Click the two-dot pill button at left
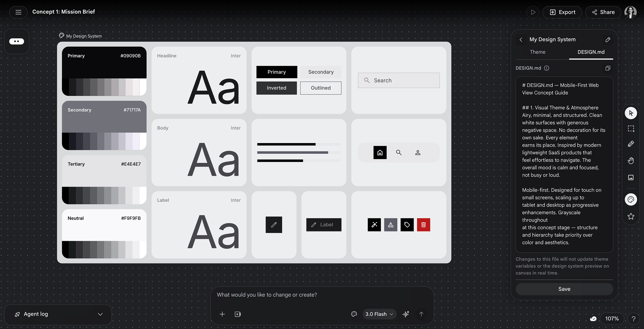 pyautogui.click(x=17, y=42)
